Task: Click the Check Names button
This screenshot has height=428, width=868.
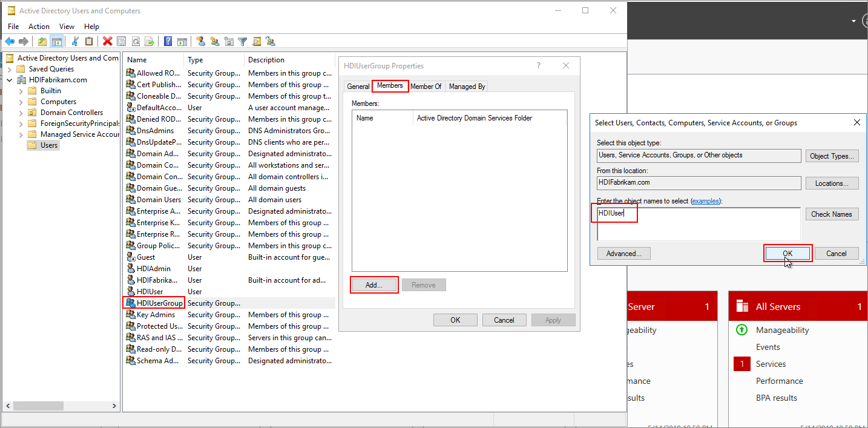Action: [832, 214]
